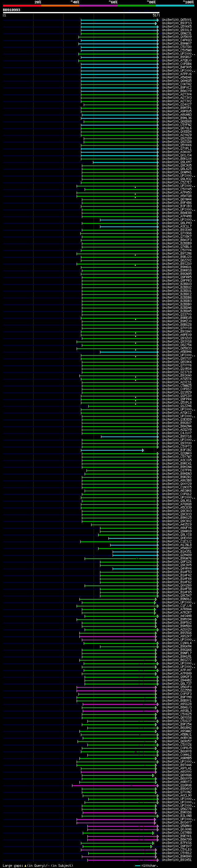Select hit UniRef100_Q9LMS1
Screen dimensions: 197x868
coord(176,501)
